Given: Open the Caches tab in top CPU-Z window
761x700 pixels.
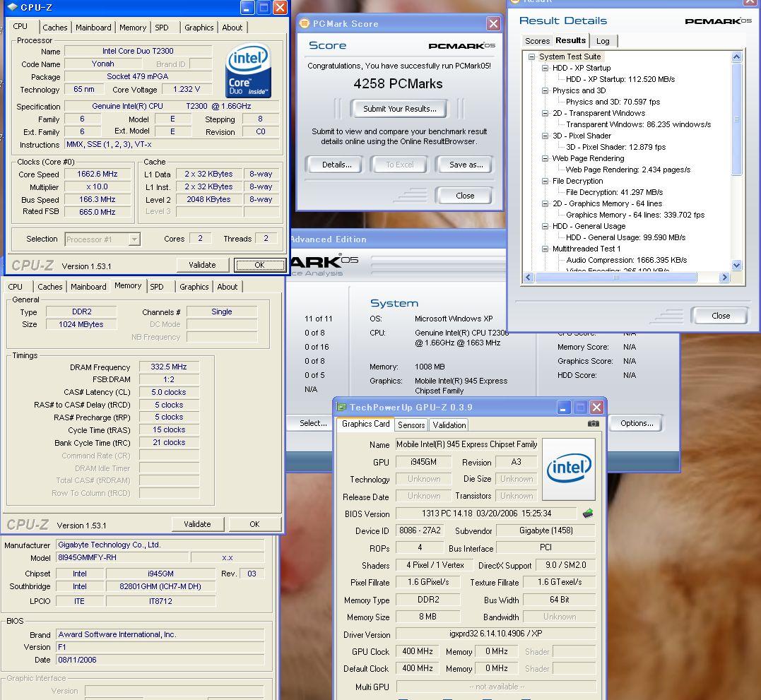Looking at the screenshot, I should (x=55, y=28).
